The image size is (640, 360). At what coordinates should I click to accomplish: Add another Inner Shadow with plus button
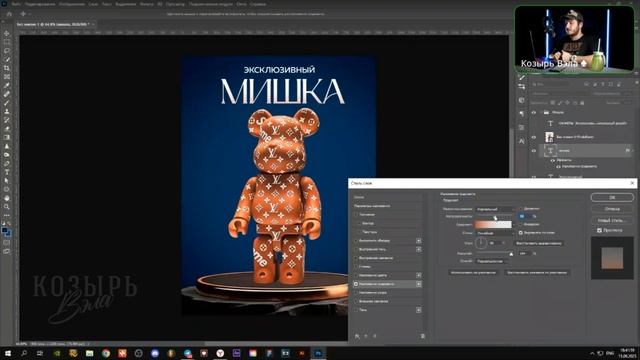[x=418, y=249]
